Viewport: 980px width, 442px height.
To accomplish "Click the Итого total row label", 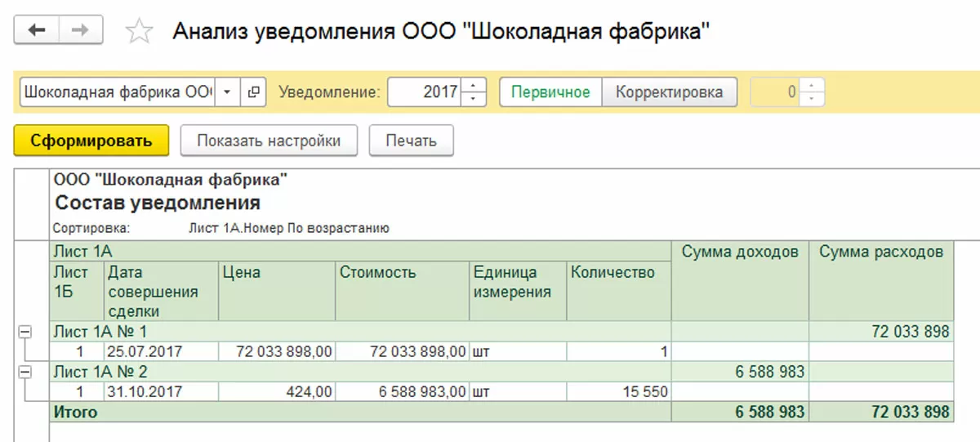I will pos(75,413).
